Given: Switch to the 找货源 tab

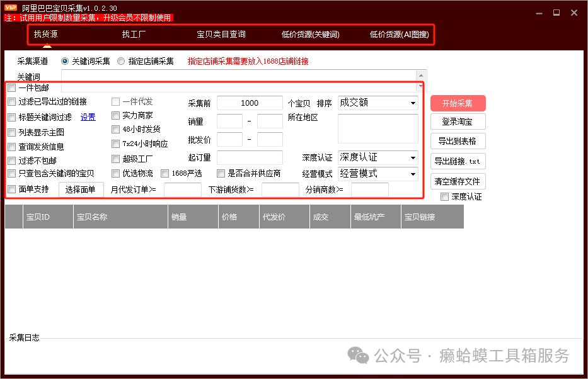Looking at the screenshot, I should click(x=46, y=34).
